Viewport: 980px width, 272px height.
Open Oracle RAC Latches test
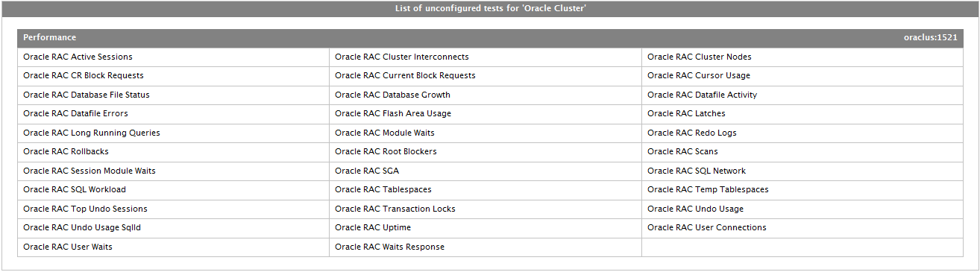686,113
